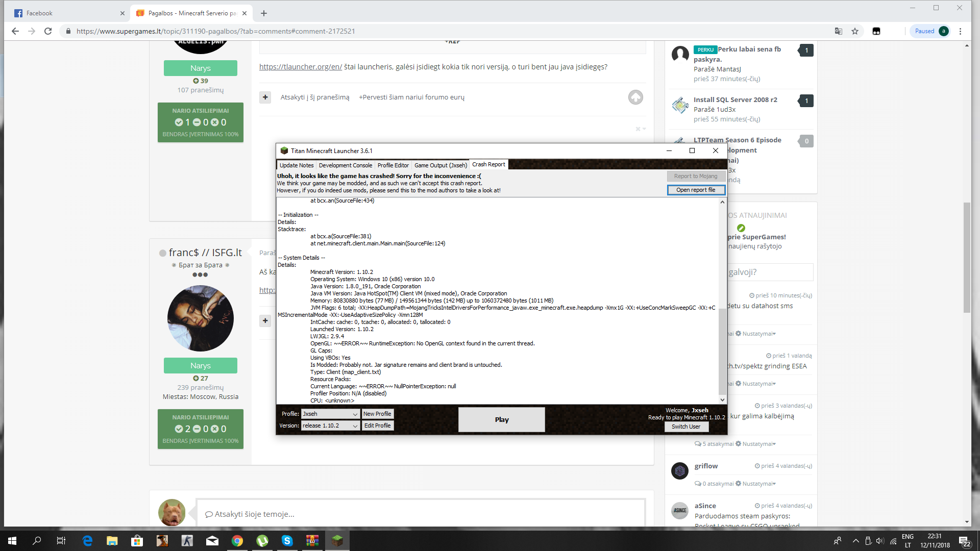Open Windows Start menu
The image size is (980, 551).
point(12,541)
